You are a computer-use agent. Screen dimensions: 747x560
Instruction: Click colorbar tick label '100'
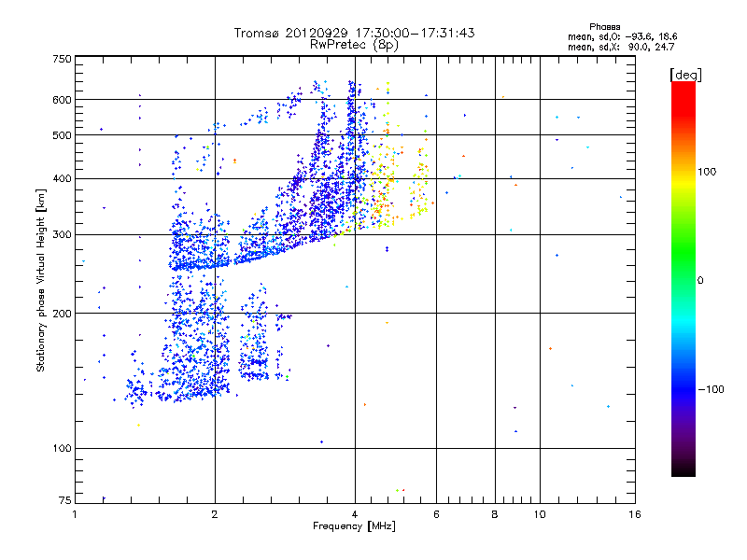(707, 172)
